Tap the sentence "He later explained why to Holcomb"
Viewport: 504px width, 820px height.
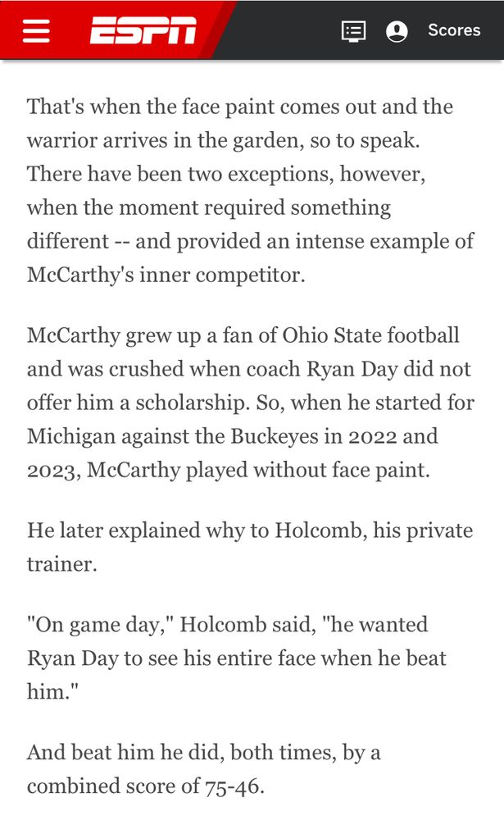tap(250, 547)
